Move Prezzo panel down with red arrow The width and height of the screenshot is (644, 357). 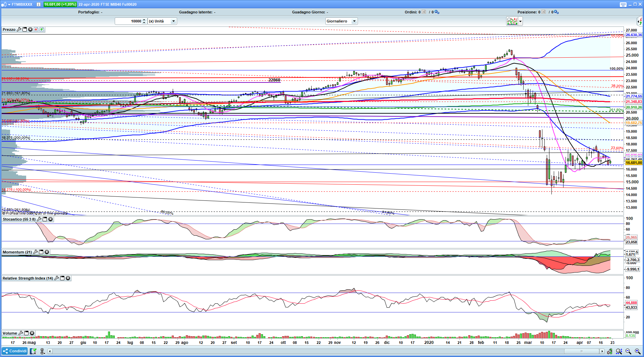36,29
